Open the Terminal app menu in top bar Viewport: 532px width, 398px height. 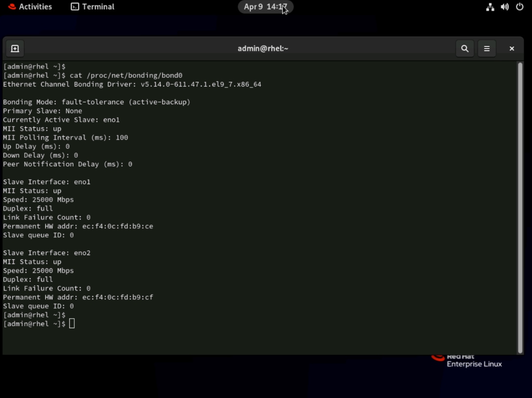[93, 7]
